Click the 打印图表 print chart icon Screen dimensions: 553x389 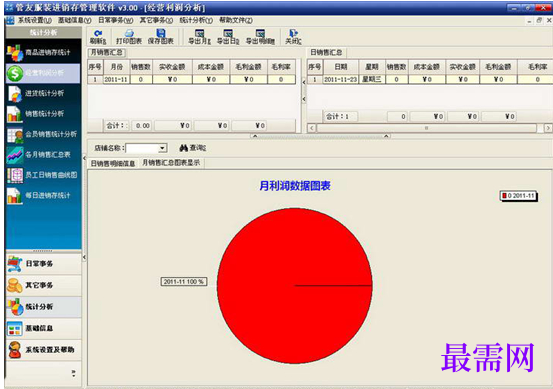129,37
